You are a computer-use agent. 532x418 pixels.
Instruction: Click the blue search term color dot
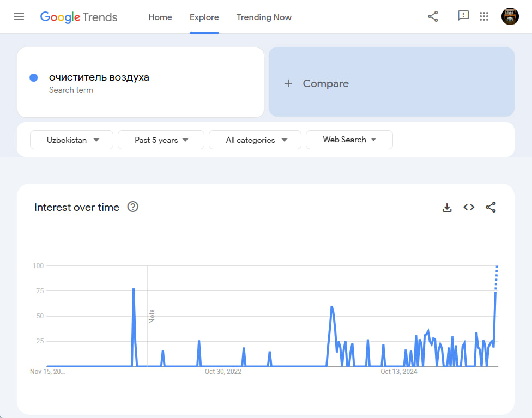point(33,78)
